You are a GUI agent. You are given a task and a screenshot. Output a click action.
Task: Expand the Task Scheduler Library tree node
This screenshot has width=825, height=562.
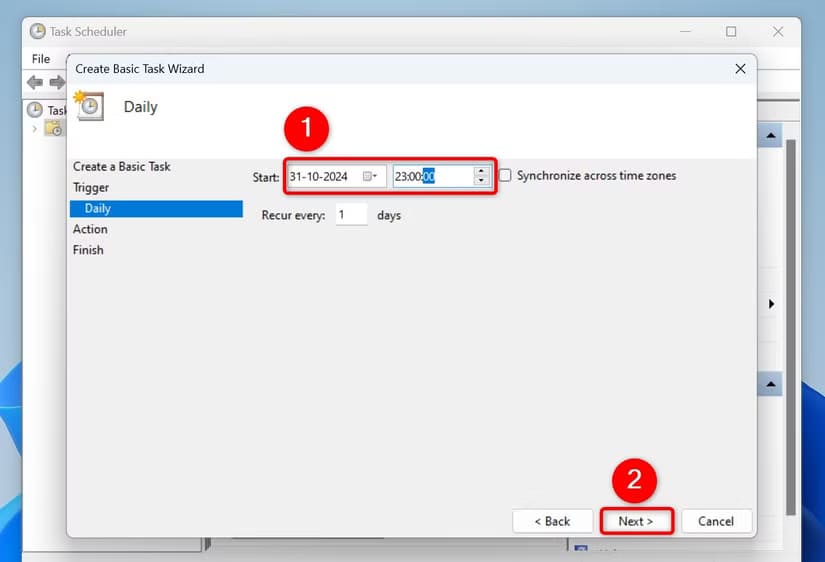[35, 128]
